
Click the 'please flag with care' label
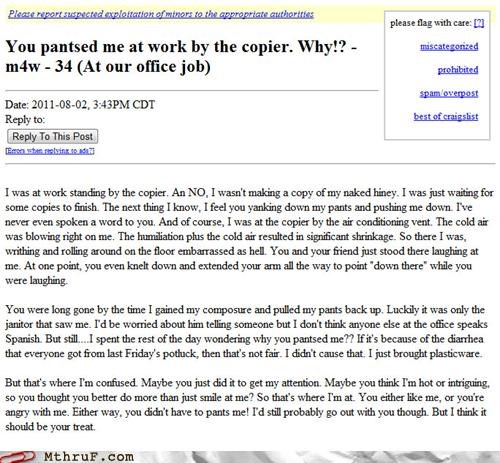point(431,23)
